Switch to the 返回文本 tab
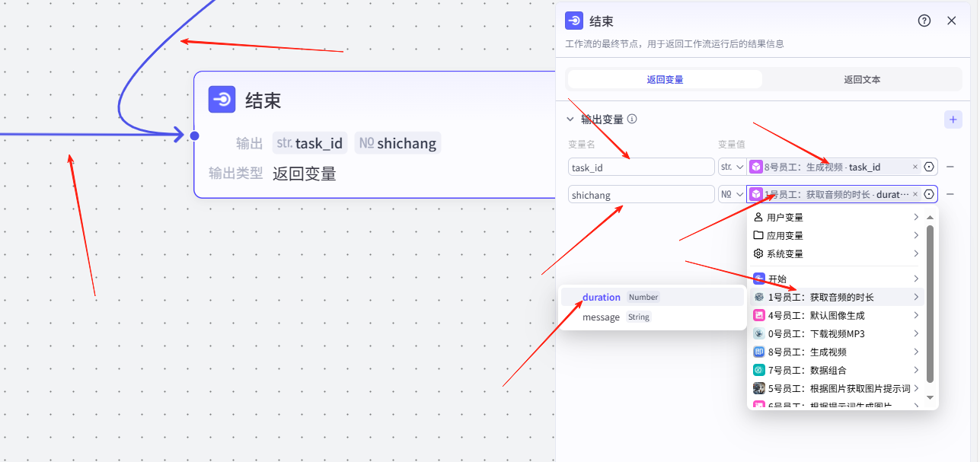 [861, 79]
